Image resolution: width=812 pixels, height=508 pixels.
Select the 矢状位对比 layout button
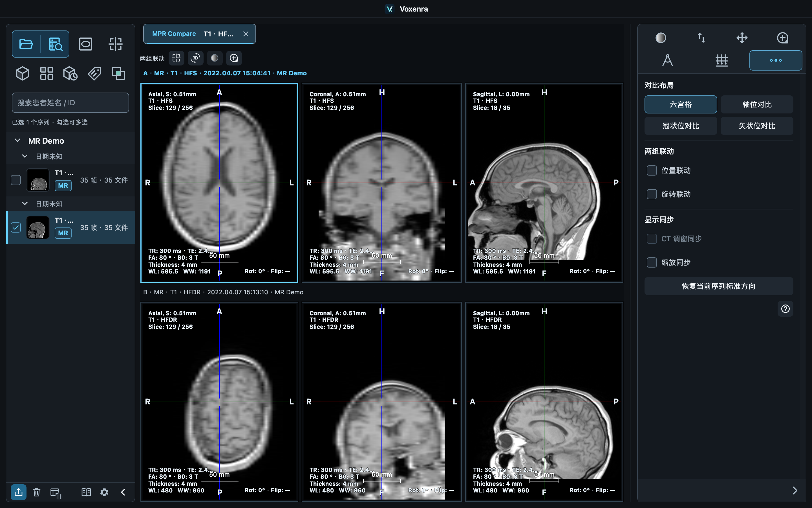pyautogui.click(x=757, y=126)
